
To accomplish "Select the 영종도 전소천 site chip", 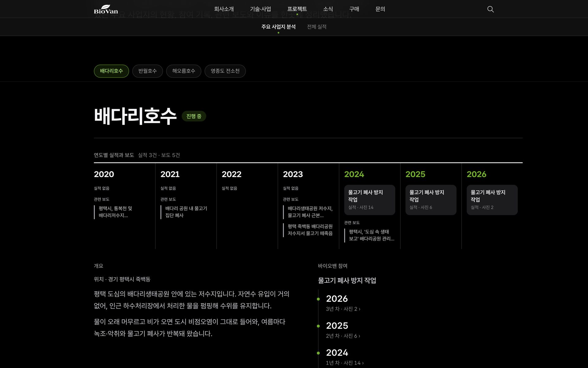I will [x=225, y=71].
